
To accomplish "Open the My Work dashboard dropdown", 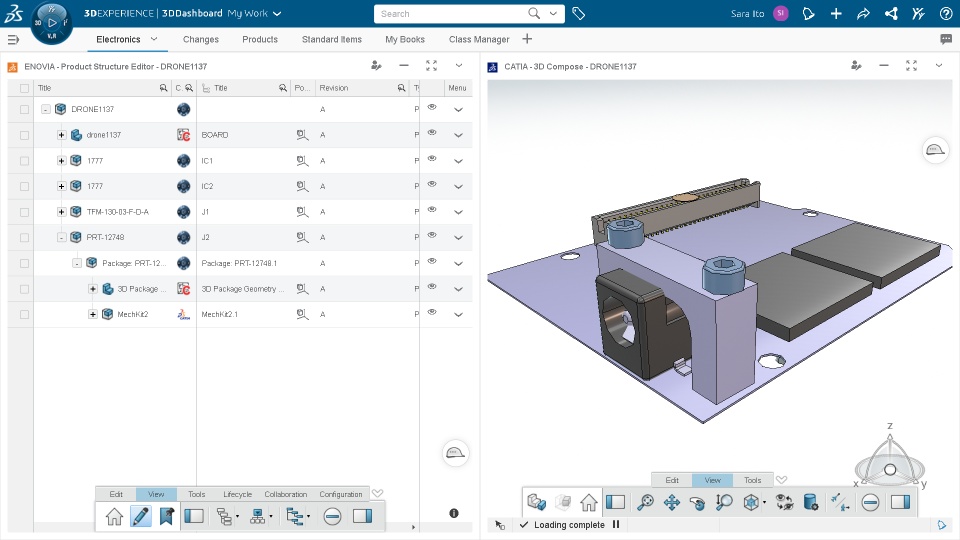I will pyautogui.click(x=277, y=13).
